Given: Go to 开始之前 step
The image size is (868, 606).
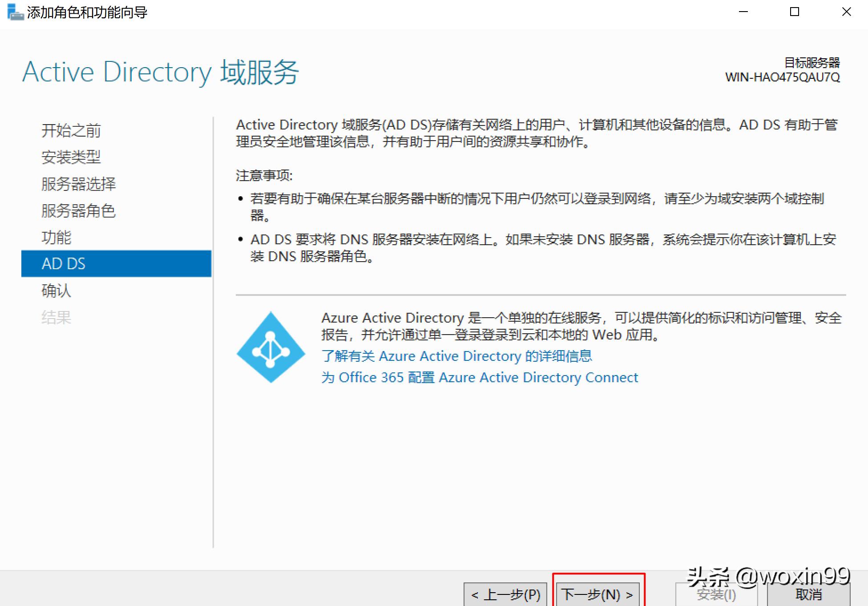Looking at the screenshot, I should [x=71, y=130].
